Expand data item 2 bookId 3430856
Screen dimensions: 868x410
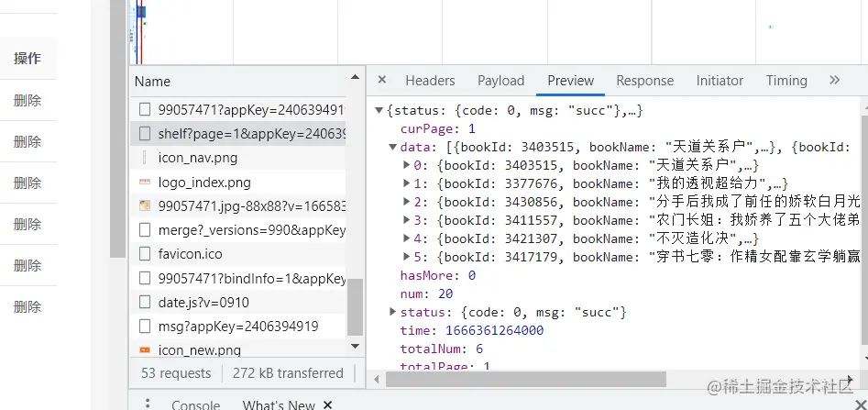[x=406, y=202]
